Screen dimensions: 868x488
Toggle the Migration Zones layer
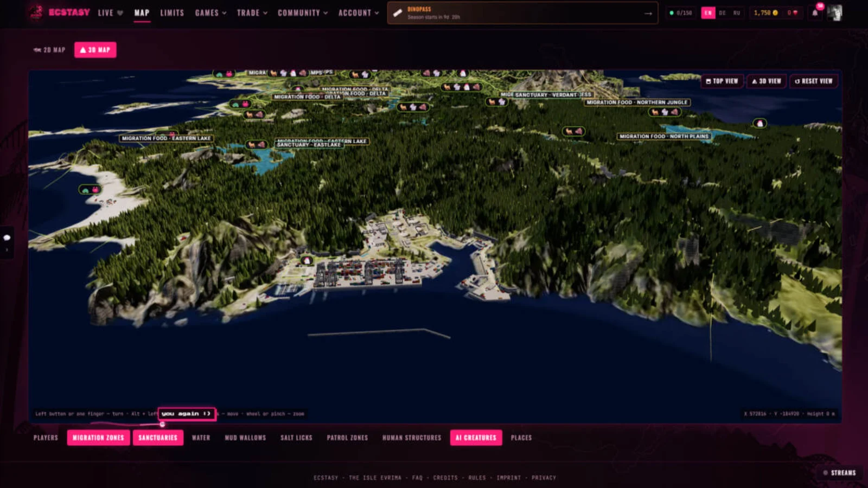tap(98, 438)
